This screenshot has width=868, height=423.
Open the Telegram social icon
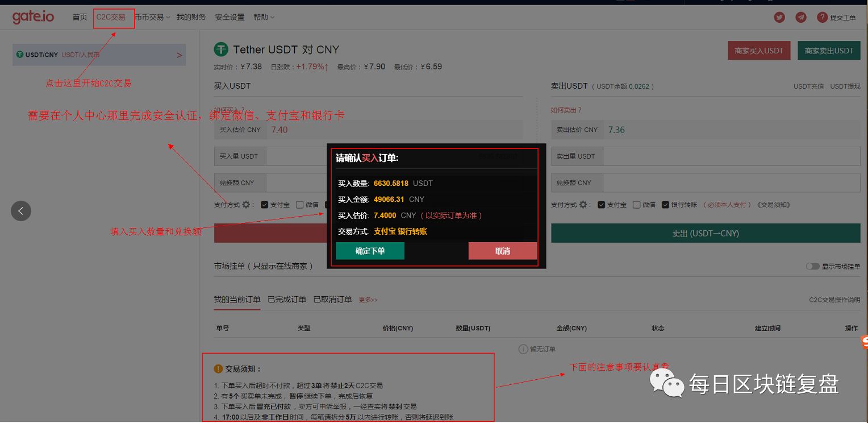800,17
